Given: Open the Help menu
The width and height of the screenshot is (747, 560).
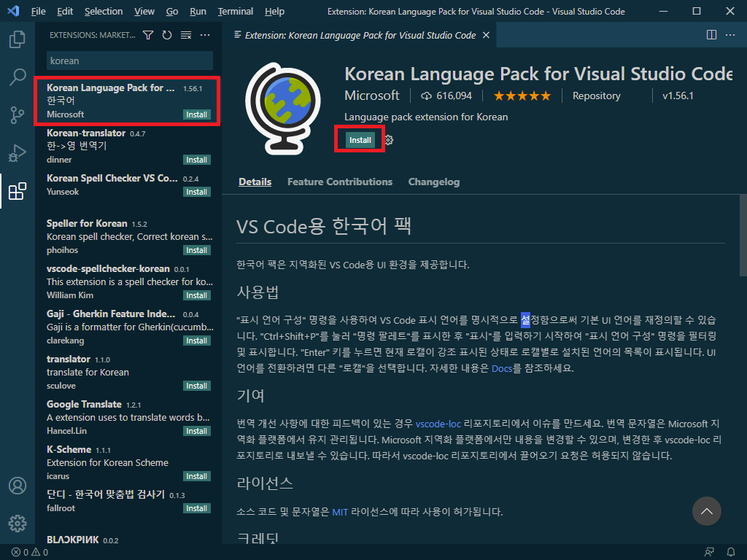Looking at the screenshot, I should click(274, 12).
